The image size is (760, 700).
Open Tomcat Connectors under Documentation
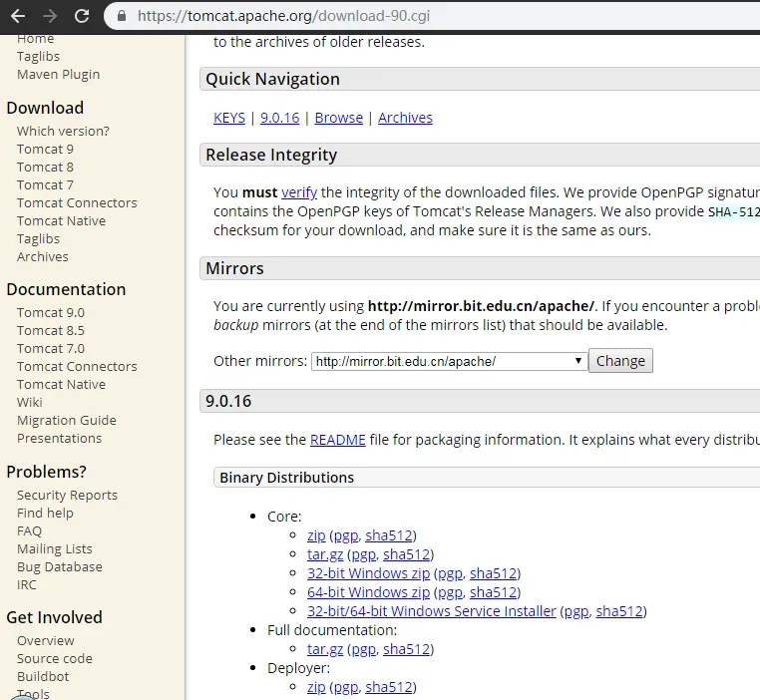pyautogui.click(x=77, y=367)
